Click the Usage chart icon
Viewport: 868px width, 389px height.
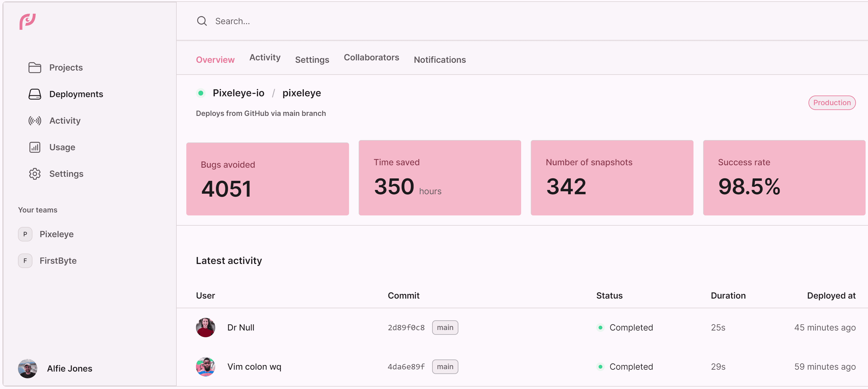coord(35,147)
